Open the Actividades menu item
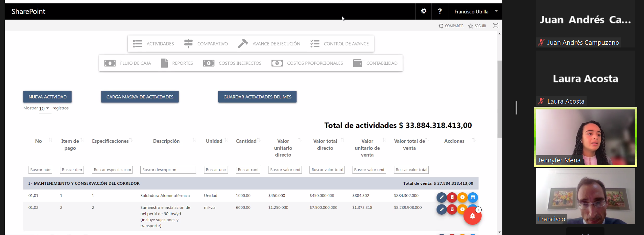This screenshot has width=644, height=235. 153,44
